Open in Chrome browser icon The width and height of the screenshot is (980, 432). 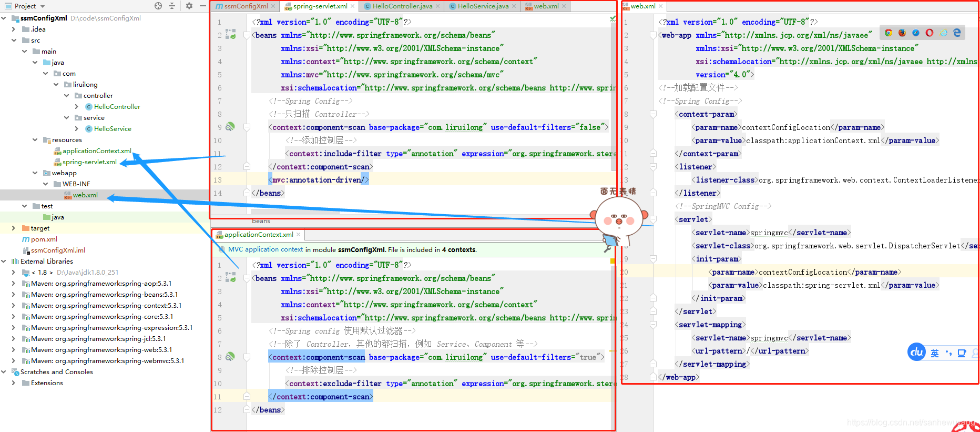pyautogui.click(x=889, y=33)
